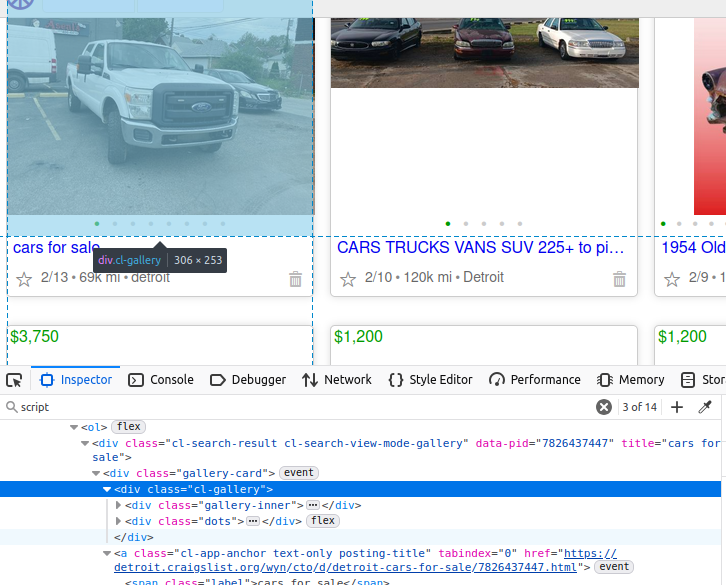This screenshot has height=585, width=726.
Task: Collapse the selected cl-gallery div node
Action: (107, 490)
